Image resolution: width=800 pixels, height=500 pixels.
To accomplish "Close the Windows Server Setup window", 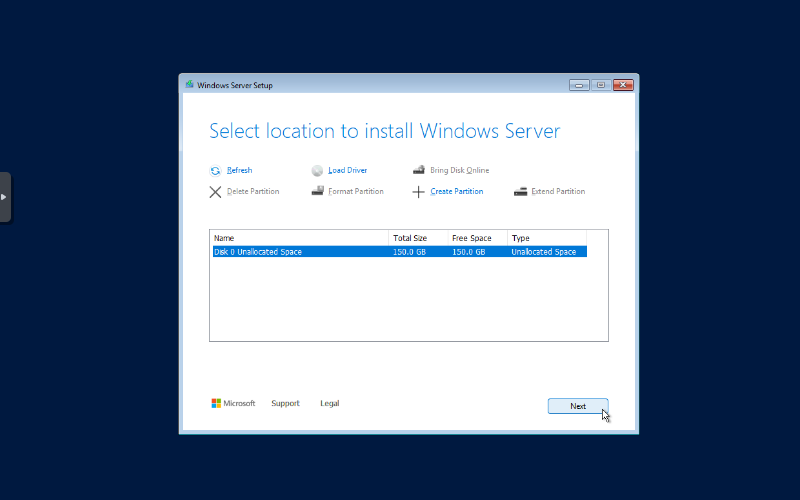I will coord(623,85).
